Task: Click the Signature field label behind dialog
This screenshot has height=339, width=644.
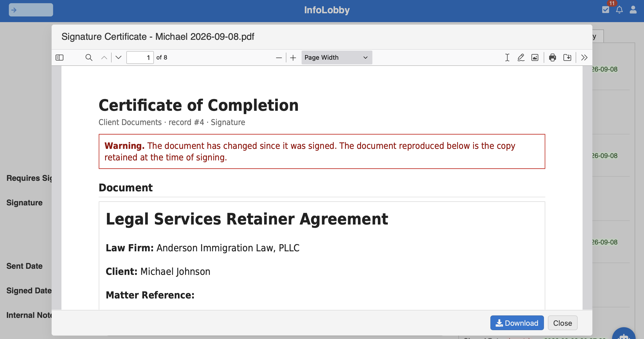Action: coord(25,203)
